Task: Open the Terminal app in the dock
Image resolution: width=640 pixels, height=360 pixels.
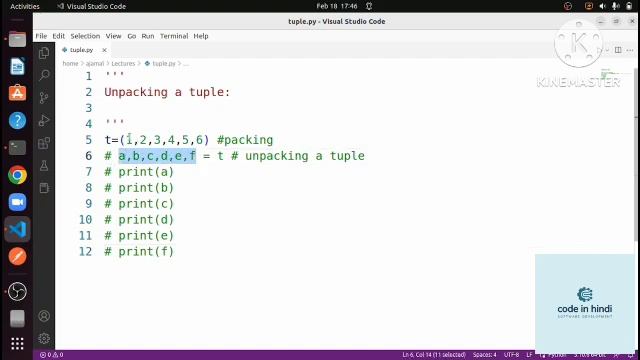Action: pos(17,148)
